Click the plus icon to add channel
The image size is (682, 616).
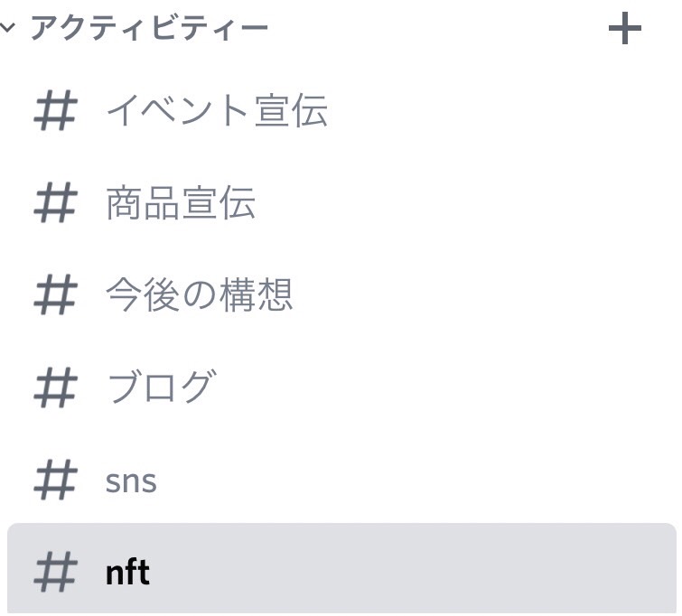[624, 30]
